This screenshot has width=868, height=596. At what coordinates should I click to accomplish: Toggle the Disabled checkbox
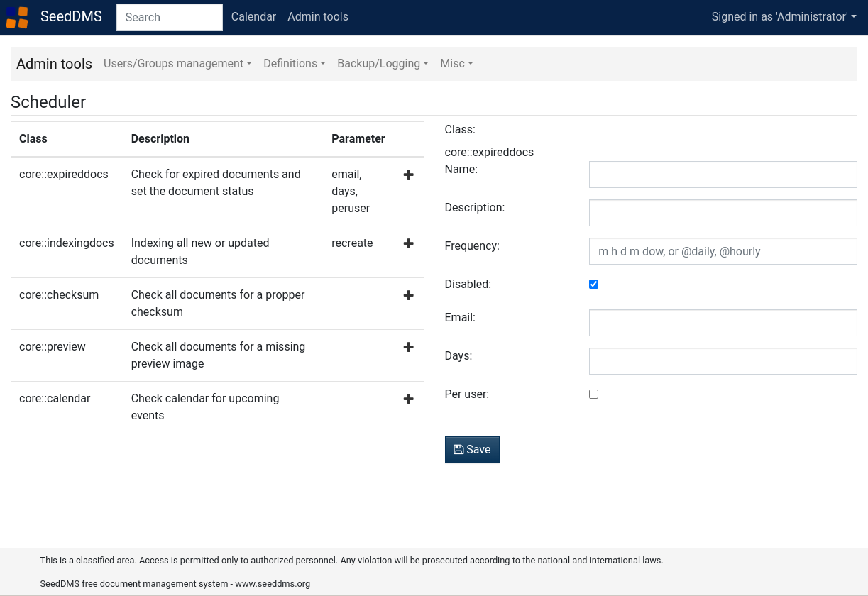coord(593,285)
